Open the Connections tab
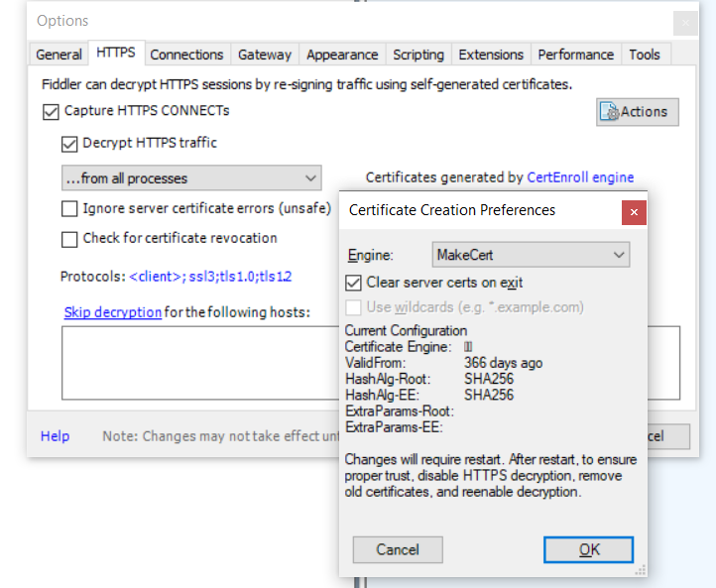 (186, 55)
